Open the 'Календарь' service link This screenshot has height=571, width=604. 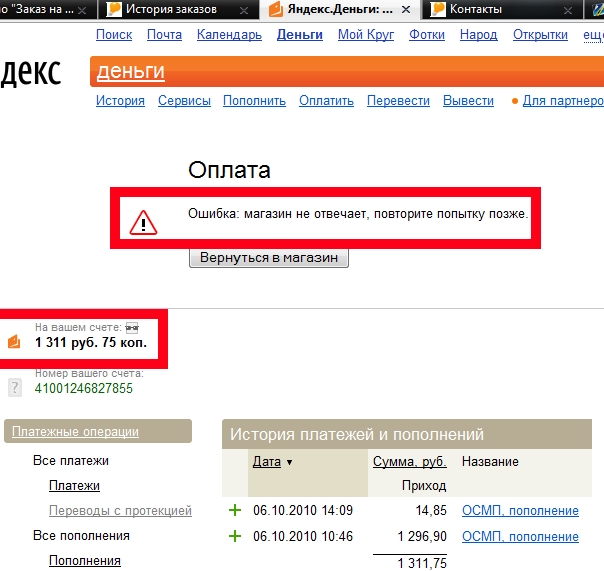(229, 35)
